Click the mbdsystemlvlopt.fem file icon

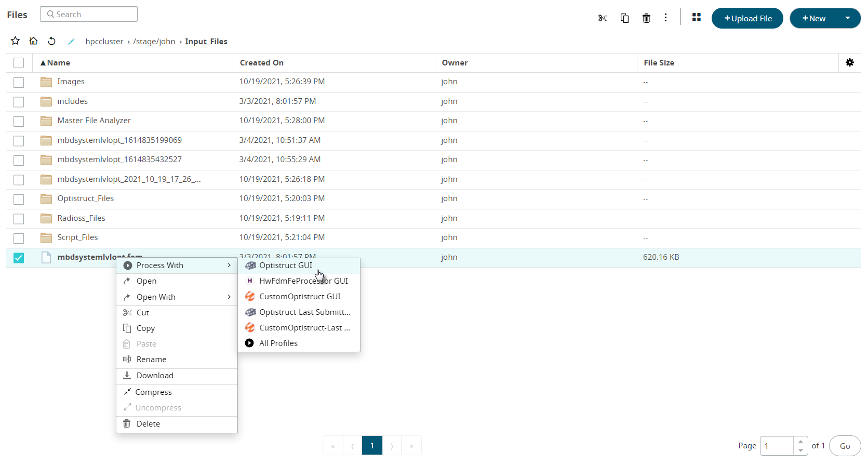click(x=46, y=257)
